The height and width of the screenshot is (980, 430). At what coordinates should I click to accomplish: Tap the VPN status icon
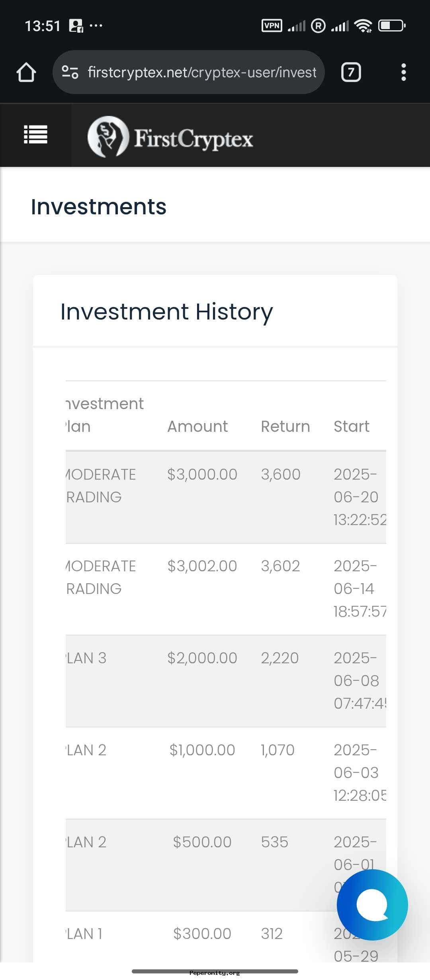[x=272, y=25]
